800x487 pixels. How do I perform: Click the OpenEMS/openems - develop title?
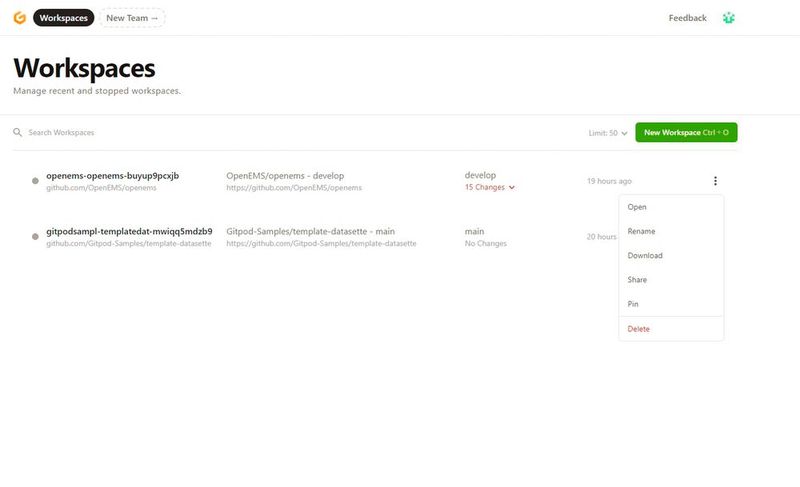point(285,175)
